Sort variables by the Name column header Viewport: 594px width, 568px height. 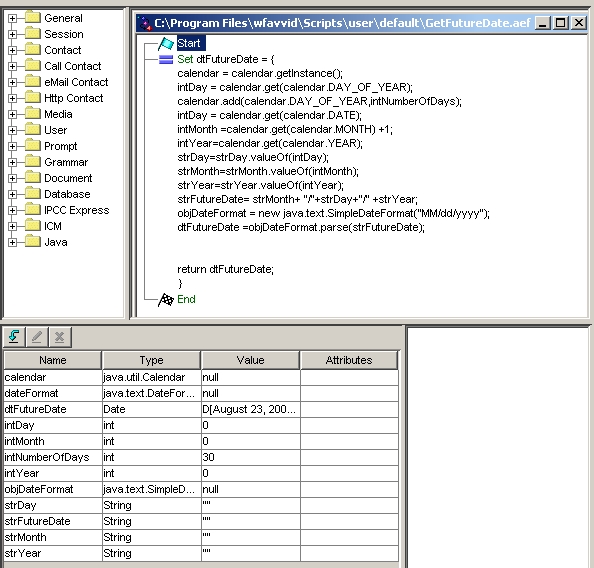pos(53,360)
